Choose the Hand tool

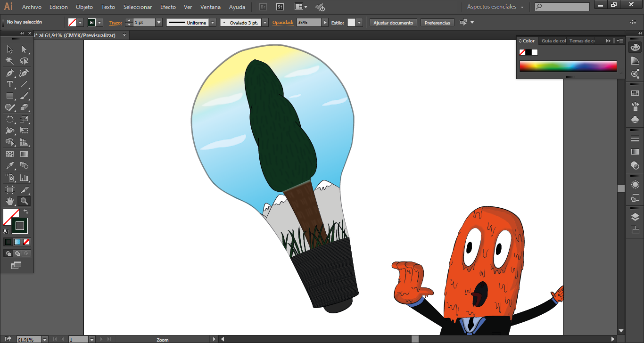coord(9,202)
